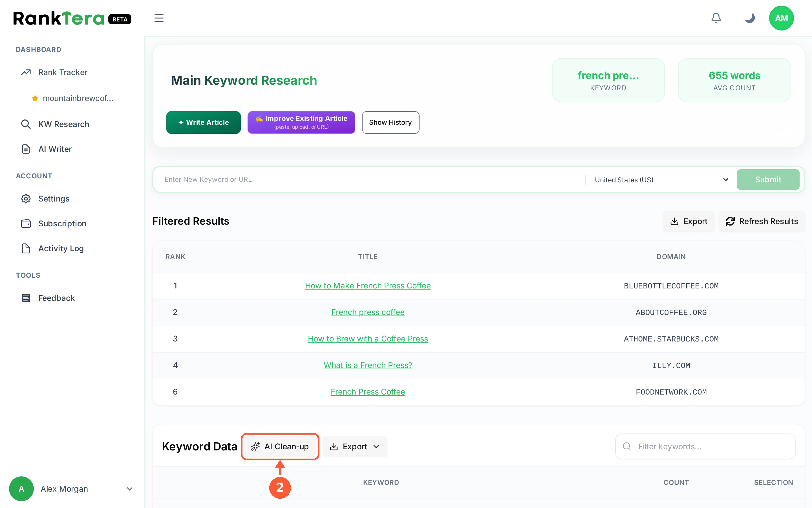Open the Keyword Data Export dropdown

tap(355, 446)
